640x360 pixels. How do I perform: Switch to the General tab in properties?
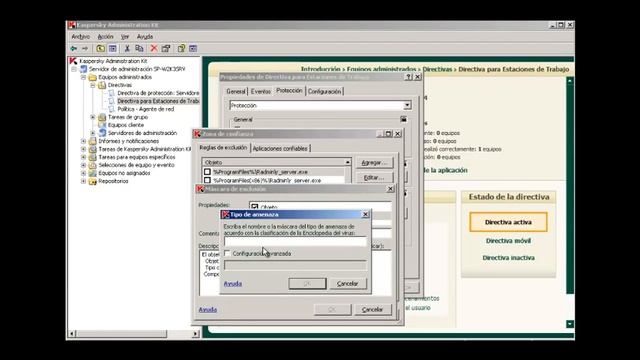236,91
